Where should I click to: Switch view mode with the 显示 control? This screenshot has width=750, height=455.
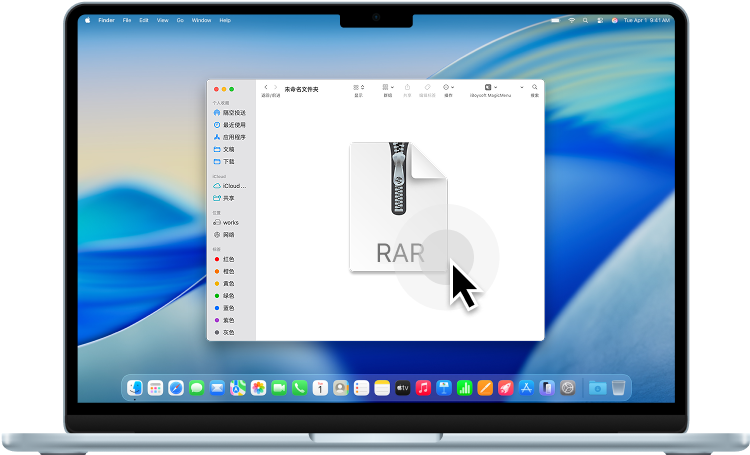coord(359,88)
